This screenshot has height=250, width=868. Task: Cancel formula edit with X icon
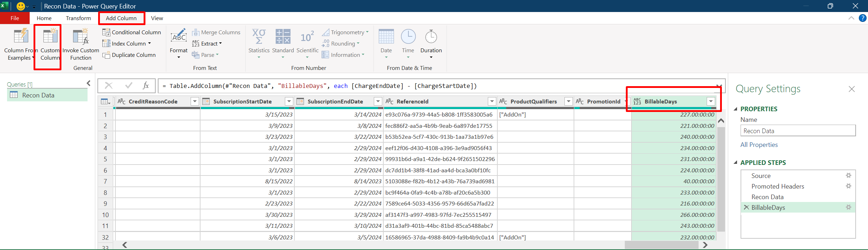(x=109, y=85)
